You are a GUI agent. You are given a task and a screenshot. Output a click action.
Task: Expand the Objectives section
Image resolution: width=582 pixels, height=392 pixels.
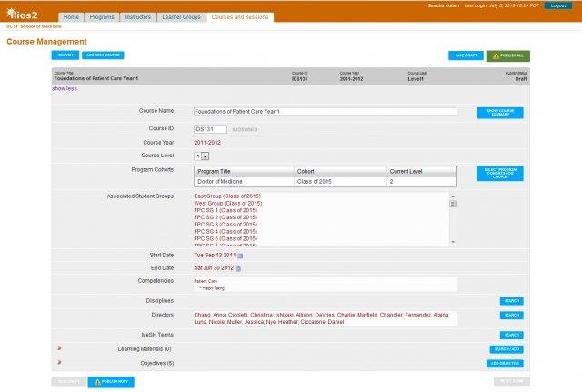coord(59,362)
